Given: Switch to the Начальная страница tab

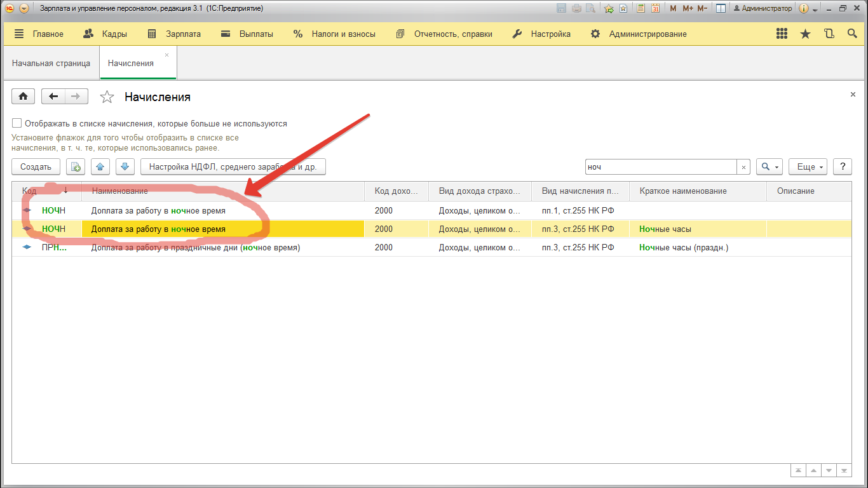Looking at the screenshot, I should tap(51, 64).
